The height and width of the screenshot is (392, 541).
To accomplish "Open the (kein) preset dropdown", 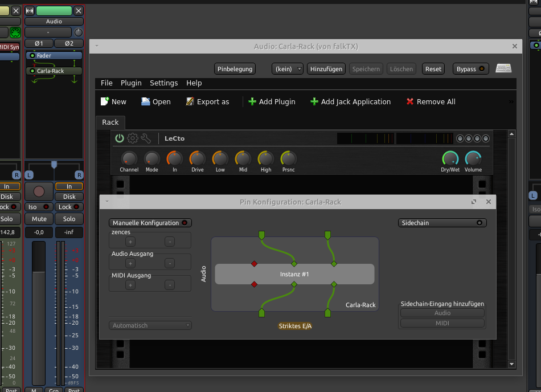I will 288,69.
